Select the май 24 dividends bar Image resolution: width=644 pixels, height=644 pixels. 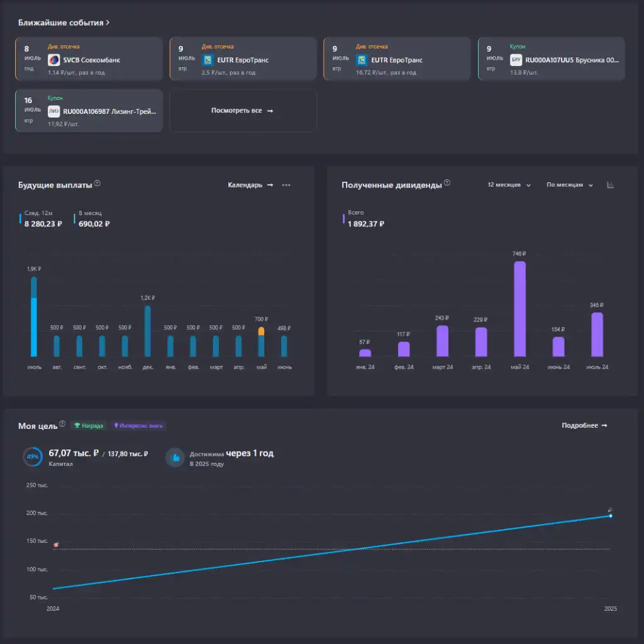point(519,309)
